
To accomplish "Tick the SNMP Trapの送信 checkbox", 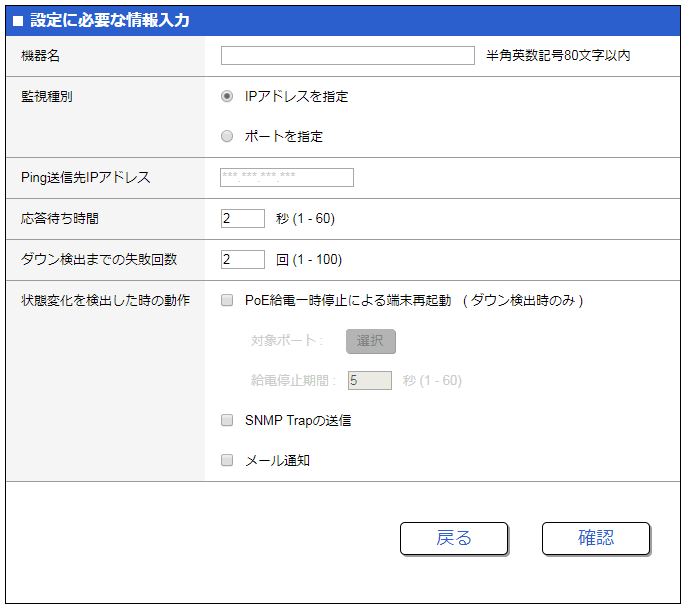I will [x=227, y=421].
